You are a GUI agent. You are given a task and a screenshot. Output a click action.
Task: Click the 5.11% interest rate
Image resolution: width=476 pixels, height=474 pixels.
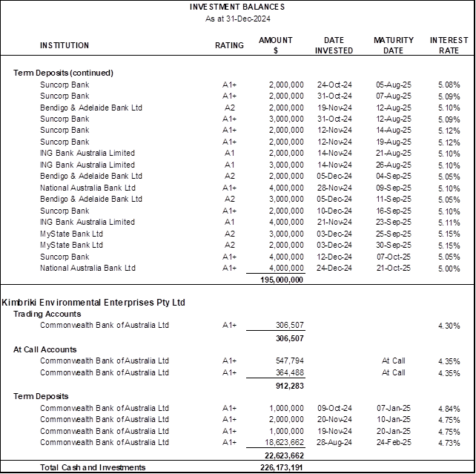[449, 223]
